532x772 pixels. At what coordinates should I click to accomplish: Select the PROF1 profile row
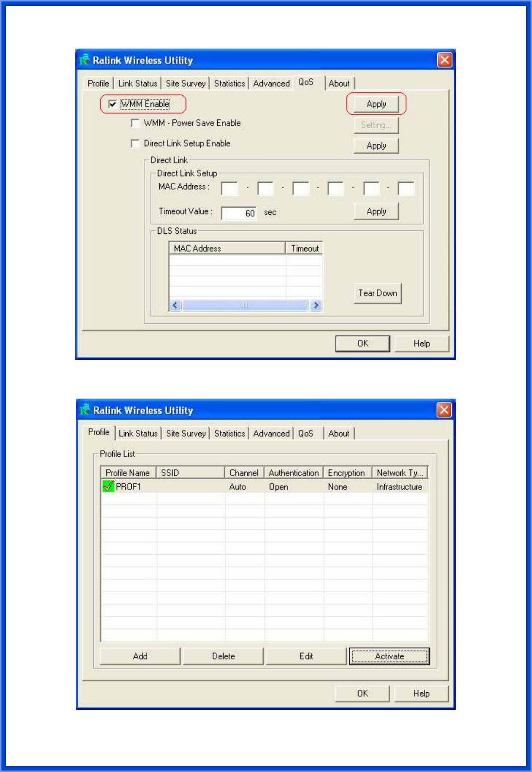(x=265, y=486)
